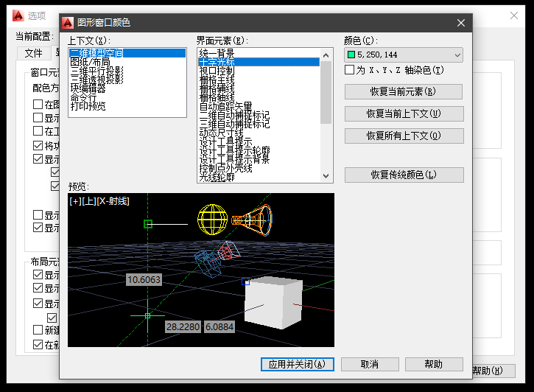
Task: Select 自动追踪矢量 in the interface elements list
Action: pyautogui.click(x=225, y=107)
